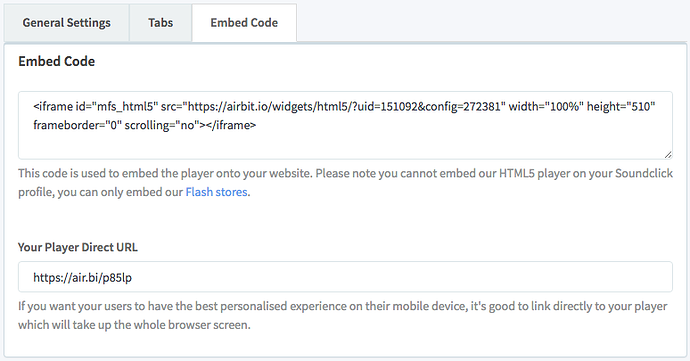Switch to the General Settings tab
Image resolution: width=690 pixels, height=361 pixels.
tap(66, 23)
